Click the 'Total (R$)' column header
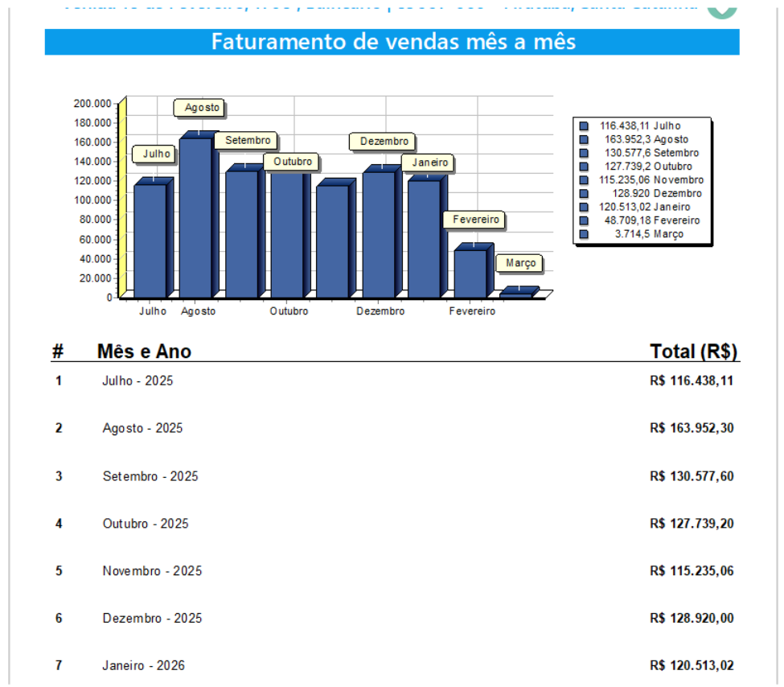This screenshot has height=687, width=784. pyautogui.click(x=693, y=352)
